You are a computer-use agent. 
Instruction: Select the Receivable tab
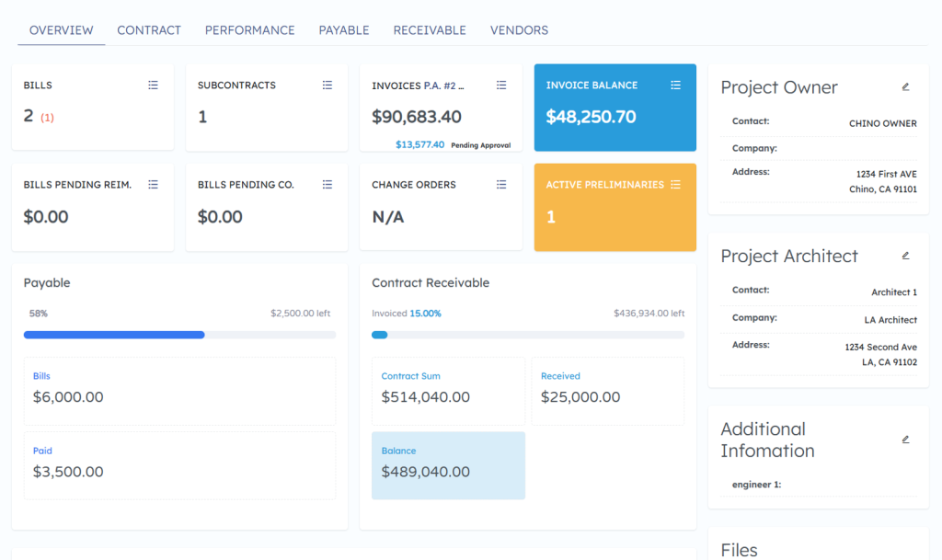430,30
